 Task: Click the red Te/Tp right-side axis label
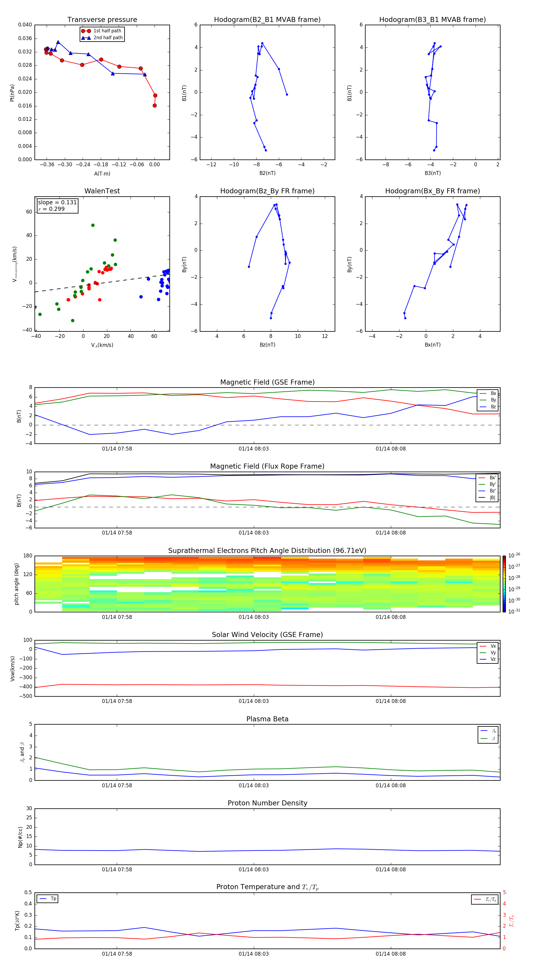coord(512,921)
